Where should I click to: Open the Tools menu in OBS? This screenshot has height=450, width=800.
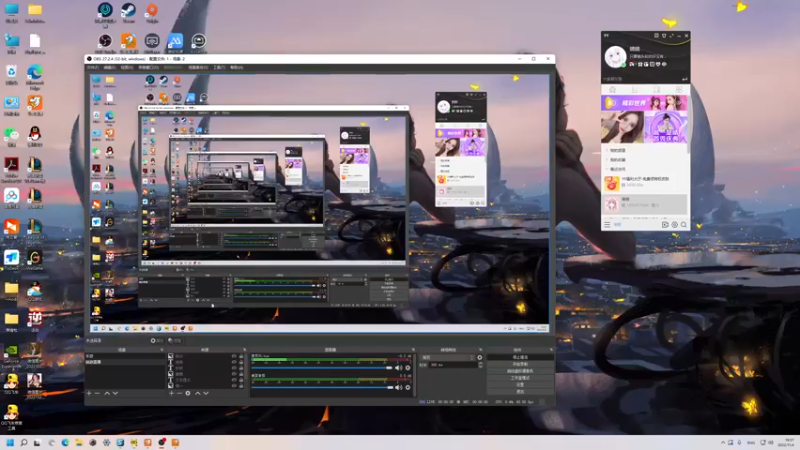click(219, 67)
